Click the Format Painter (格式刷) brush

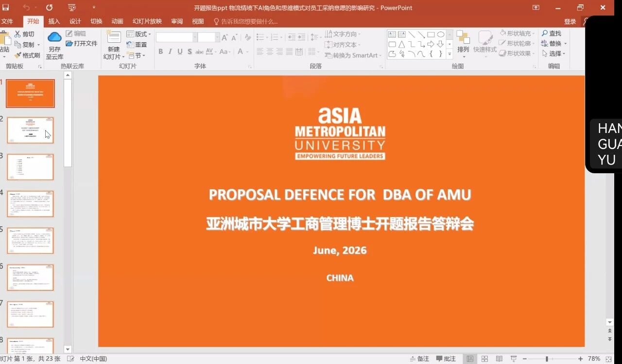(x=27, y=55)
